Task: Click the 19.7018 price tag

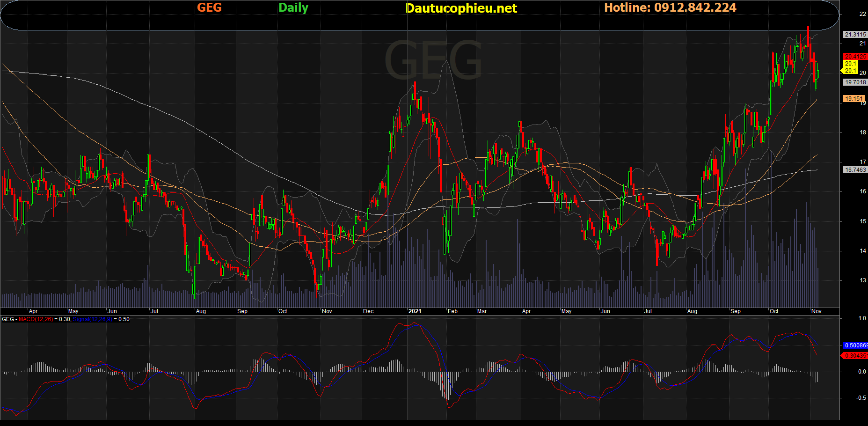Action: [855, 82]
